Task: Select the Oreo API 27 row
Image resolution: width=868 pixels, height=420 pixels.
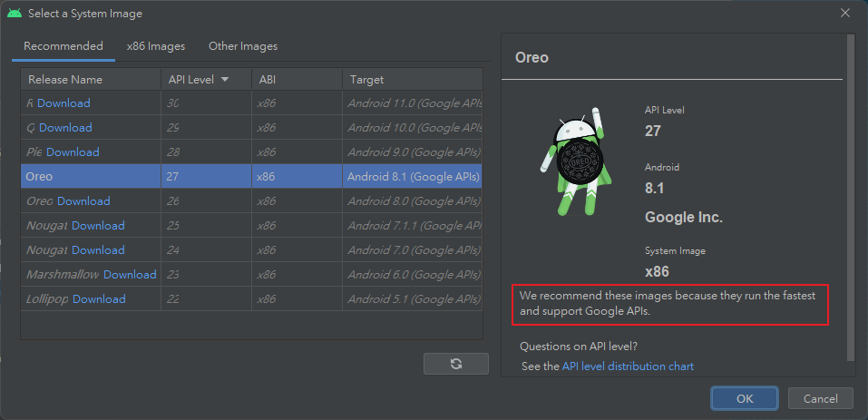Action: point(251,177)
